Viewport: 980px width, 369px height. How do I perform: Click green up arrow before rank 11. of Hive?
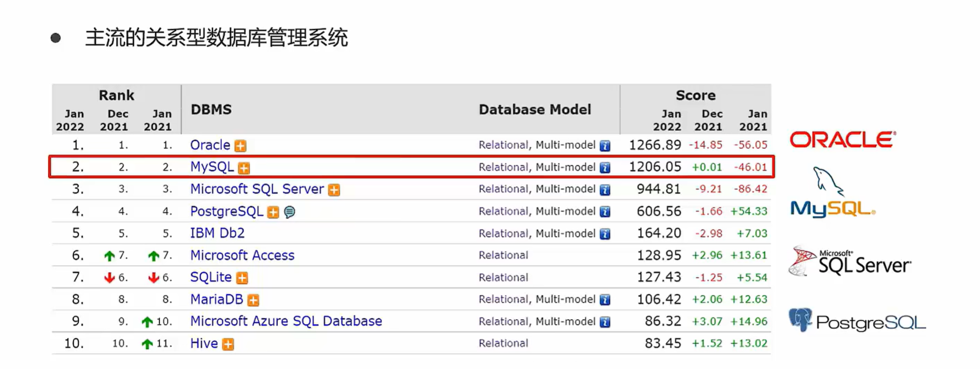[x=147, y=344]
